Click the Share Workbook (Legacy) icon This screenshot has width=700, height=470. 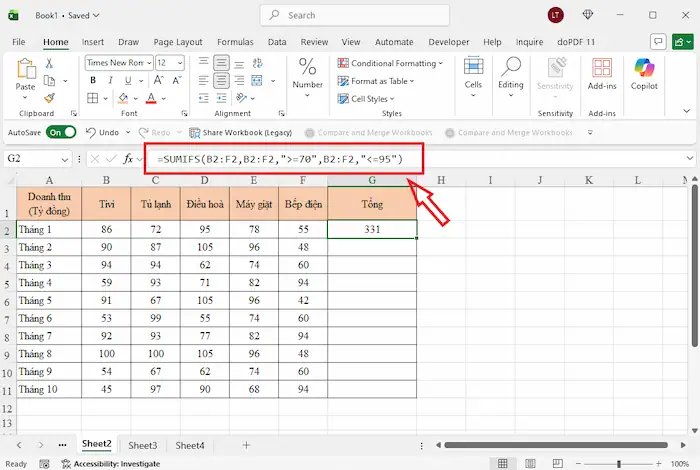(x=193, y=133)
